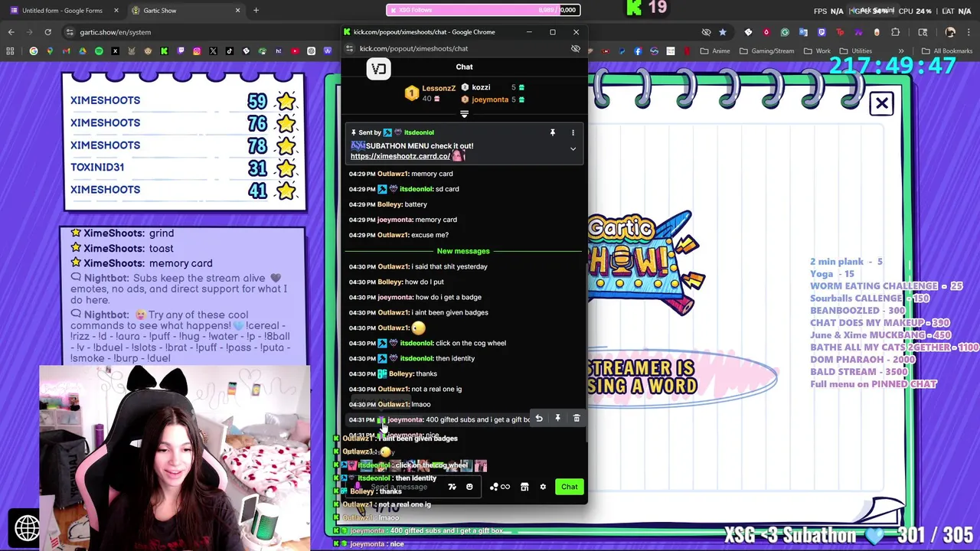Open the ximeshootz.carrd.co link
980x551 pixels.
(x=400, y=156)
